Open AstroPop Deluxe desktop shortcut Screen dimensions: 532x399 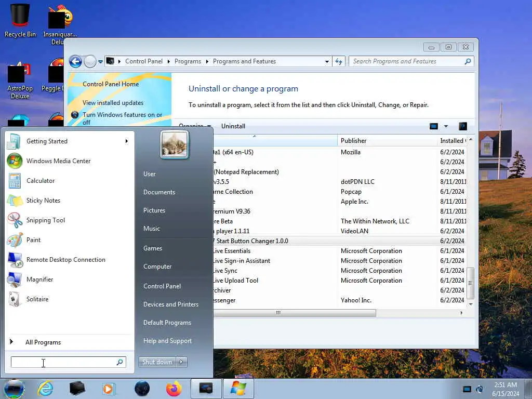pos(20,81)
